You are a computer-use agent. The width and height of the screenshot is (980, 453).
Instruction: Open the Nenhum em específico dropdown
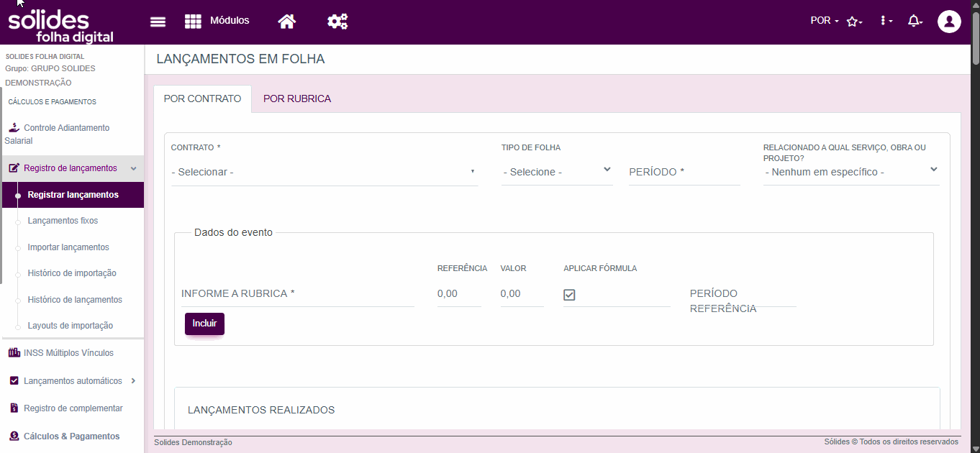(851, 172)
